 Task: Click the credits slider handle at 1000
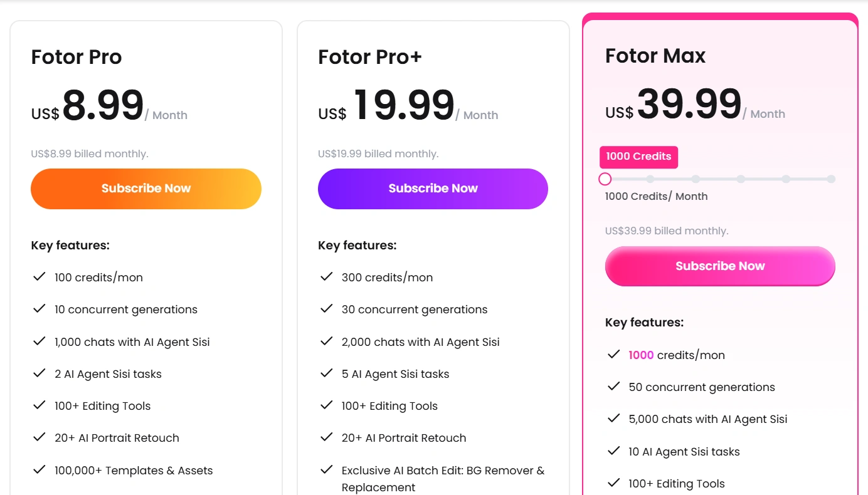605,179
